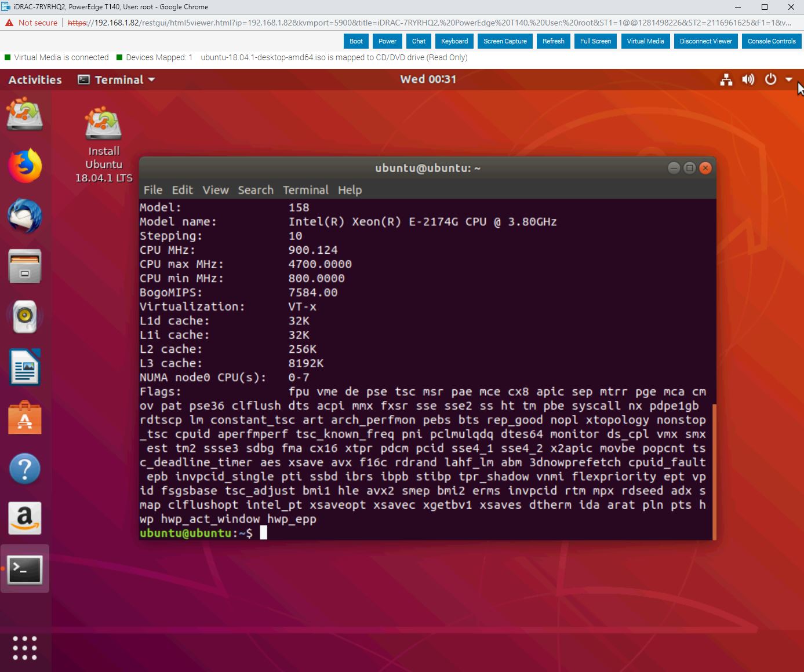Open the terminal File menu
This screenshot has width=804, height=672.
click(153, 190)
